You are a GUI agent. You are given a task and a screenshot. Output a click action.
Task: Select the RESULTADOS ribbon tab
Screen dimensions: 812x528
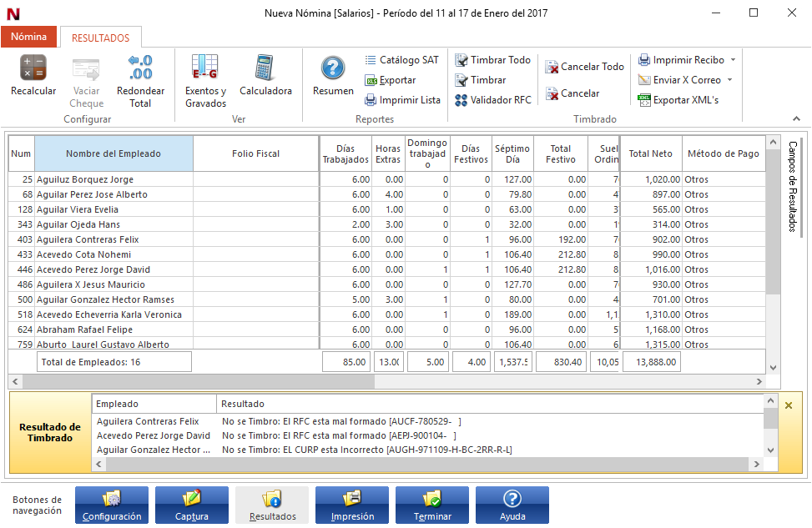[100, 38]
